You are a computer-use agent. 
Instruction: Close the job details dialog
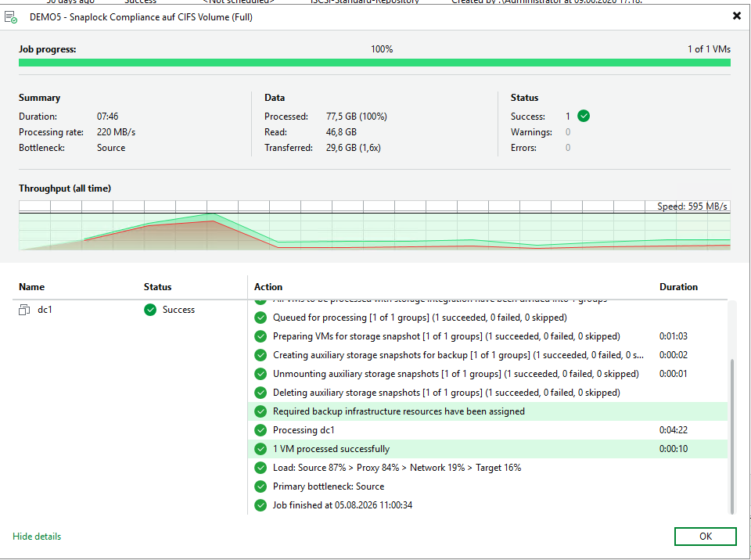pyautogui.click(x=737, y=16)
